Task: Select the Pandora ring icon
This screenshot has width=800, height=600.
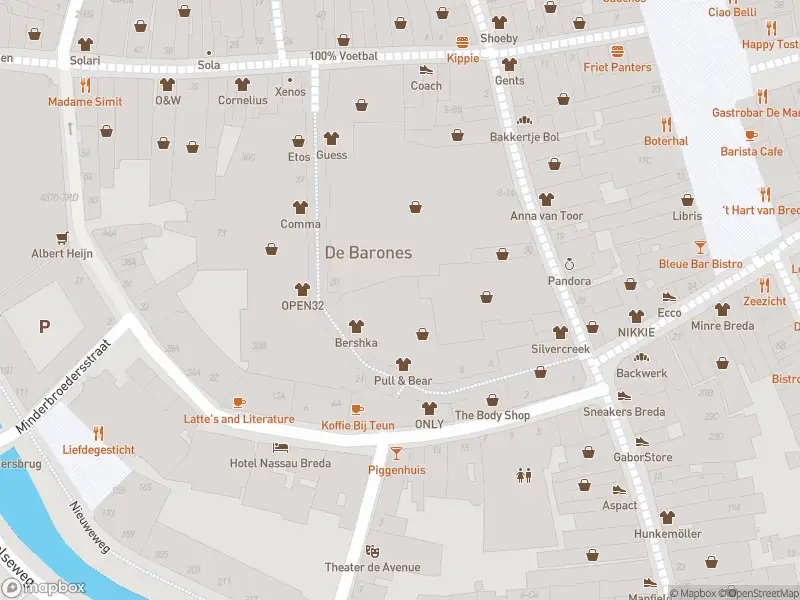Action: tap(569, 265)
